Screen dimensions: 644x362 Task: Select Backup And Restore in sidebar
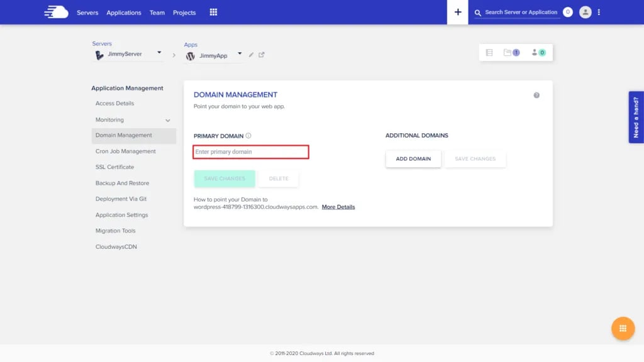coord(123,183)
